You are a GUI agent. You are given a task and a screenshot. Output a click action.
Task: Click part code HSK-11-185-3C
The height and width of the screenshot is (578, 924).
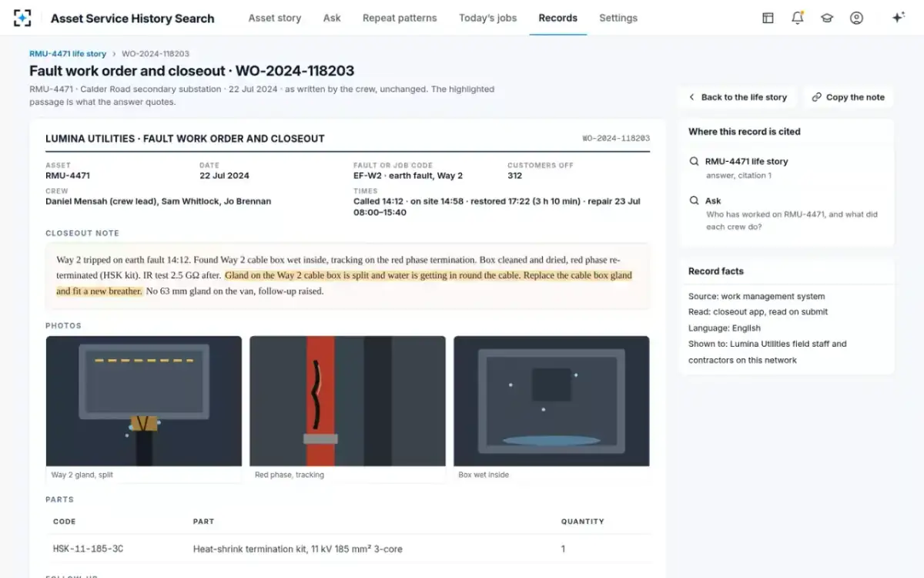point(88,549)
